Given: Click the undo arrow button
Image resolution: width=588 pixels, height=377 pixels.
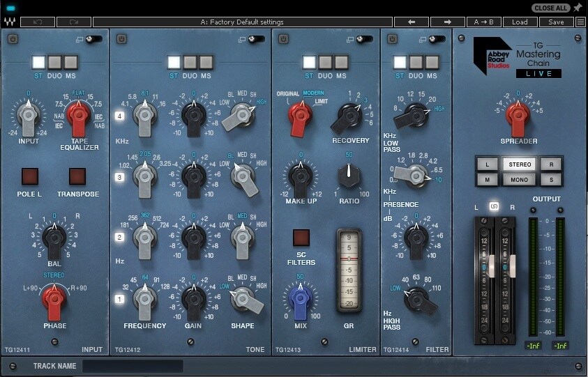Looking at the screenshot, I should pos(38,22).
